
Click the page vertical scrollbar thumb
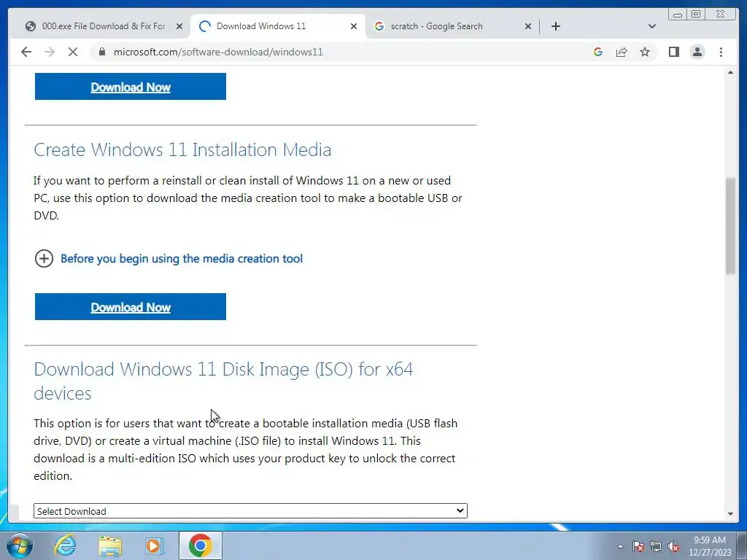click(x=730, y=226)
